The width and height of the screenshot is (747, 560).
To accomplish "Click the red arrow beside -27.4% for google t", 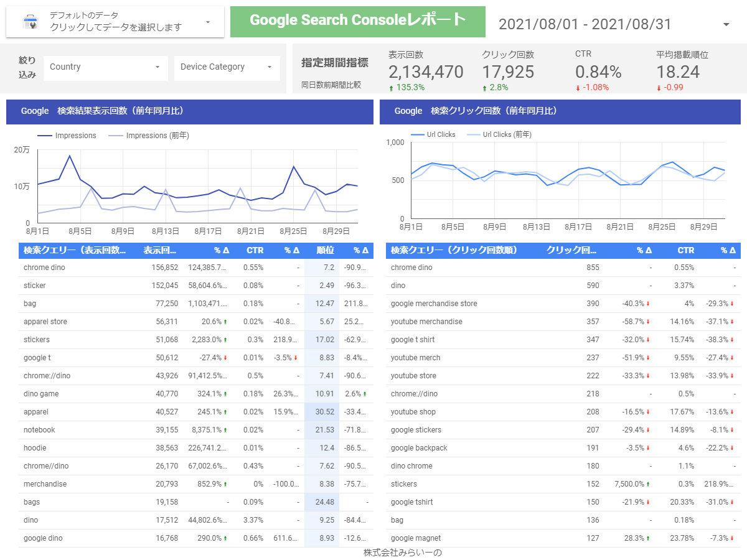I will point(225,358).
